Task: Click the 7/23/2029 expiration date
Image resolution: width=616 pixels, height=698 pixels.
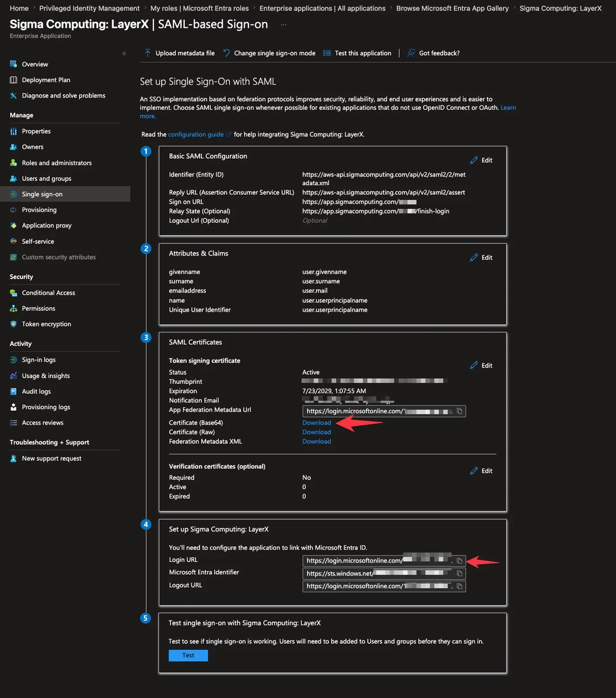Action: coord(334,391)
